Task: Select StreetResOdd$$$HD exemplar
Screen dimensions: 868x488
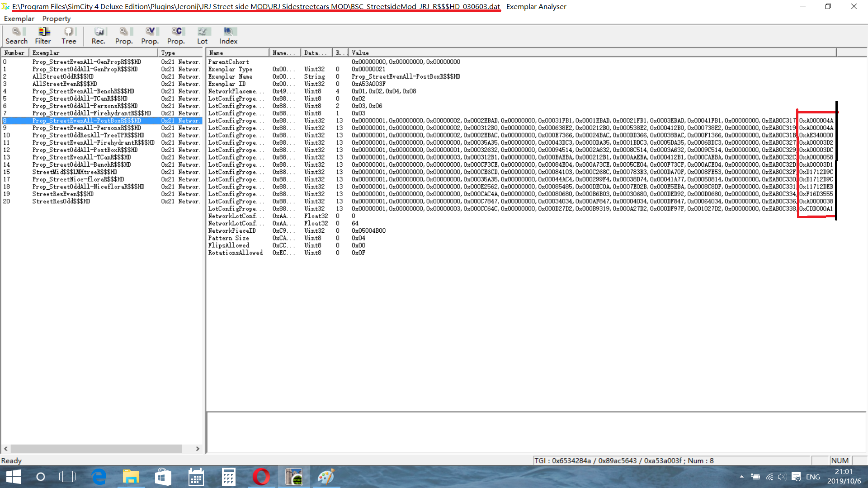Action: pyautogui.click(x=102, y=202)
